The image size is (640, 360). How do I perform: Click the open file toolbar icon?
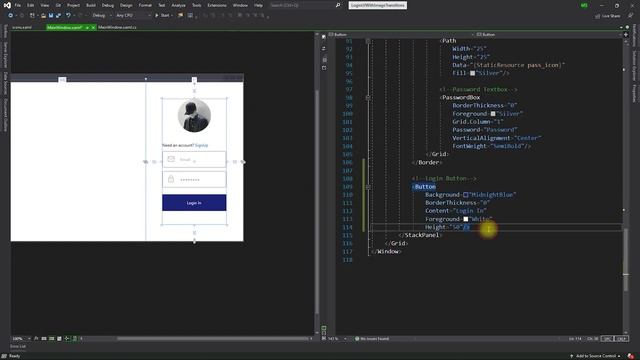[x=43, y=16]
